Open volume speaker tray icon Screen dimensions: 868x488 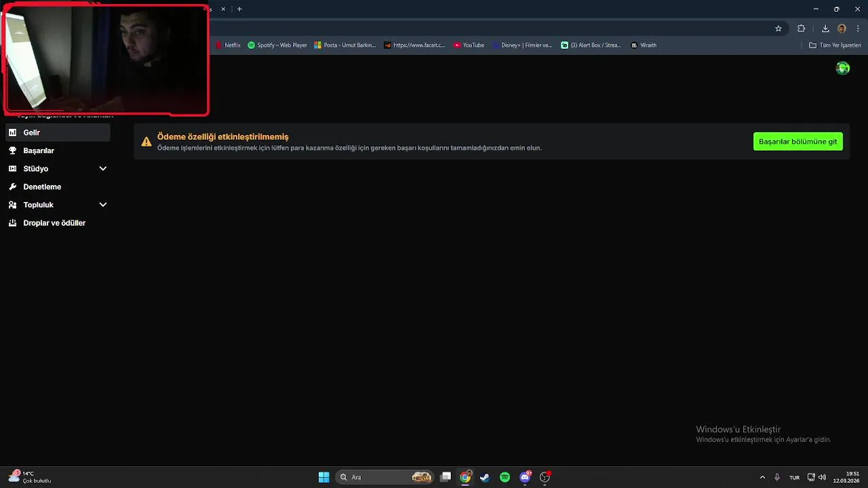click(x=822, y=477)
